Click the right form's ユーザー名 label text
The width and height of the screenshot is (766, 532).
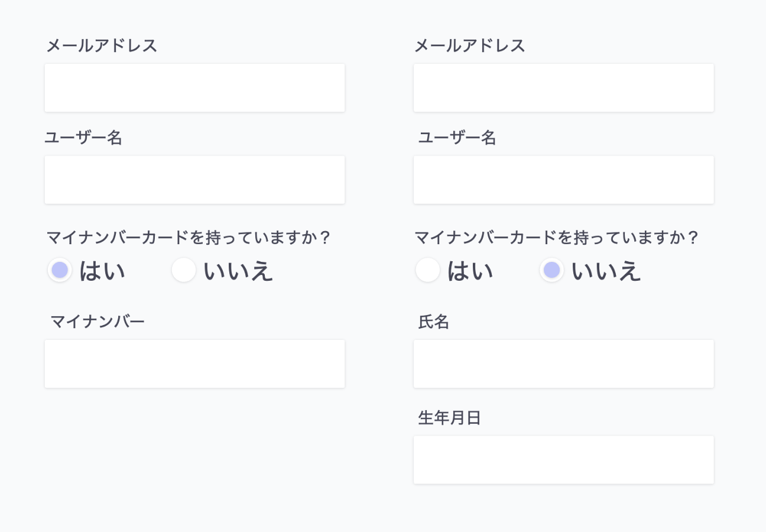coord(457,138)
